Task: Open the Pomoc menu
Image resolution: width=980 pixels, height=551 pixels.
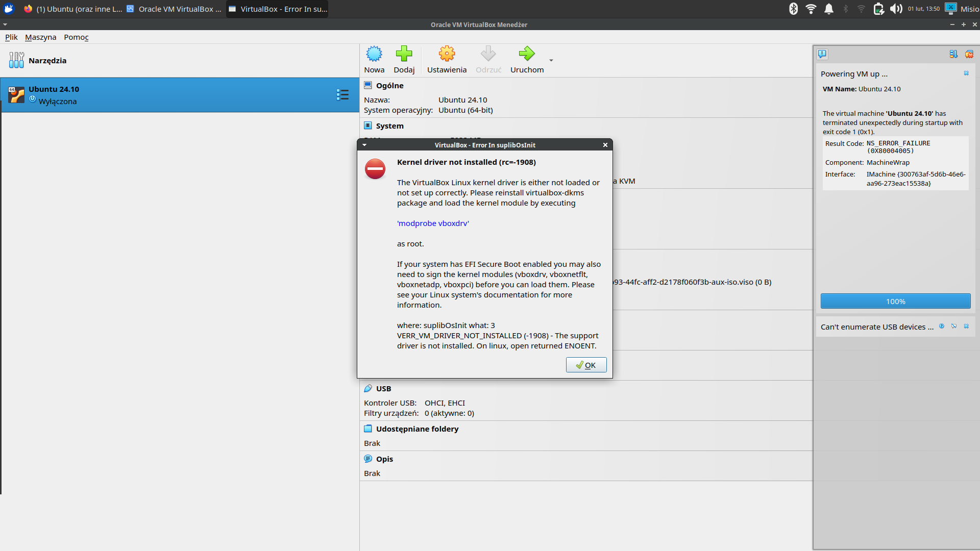Action: [76, 37]
